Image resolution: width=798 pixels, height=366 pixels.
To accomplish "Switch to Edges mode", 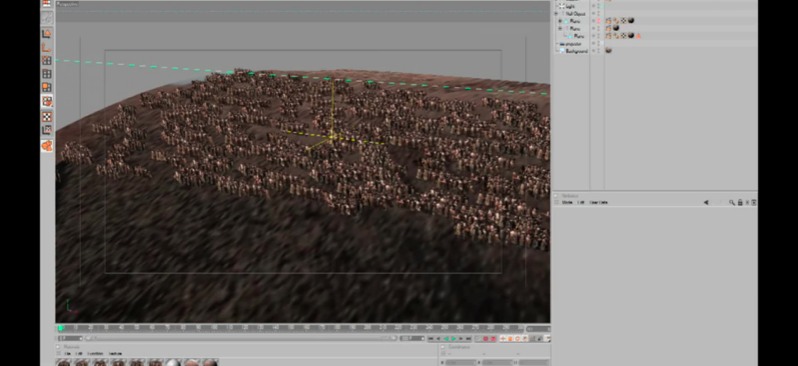I will (47, 74).
